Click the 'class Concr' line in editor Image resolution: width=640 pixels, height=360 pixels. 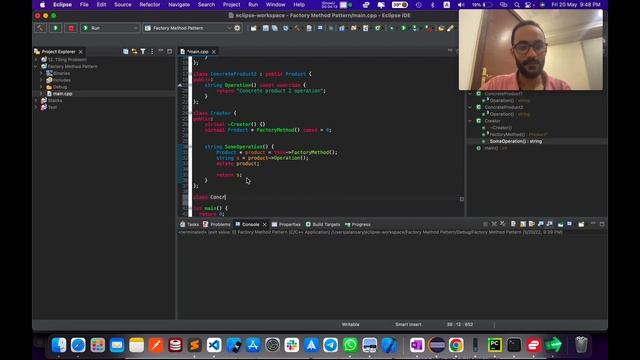click(209, 197)
